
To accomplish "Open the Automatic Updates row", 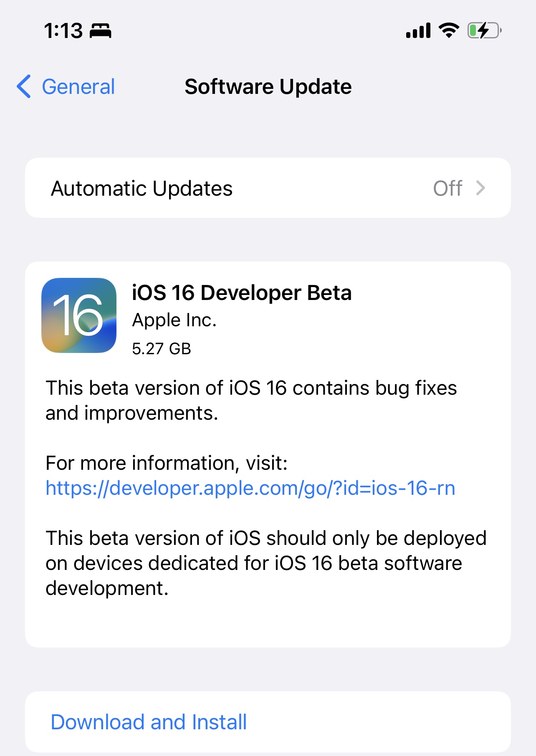I will (268, 188).
